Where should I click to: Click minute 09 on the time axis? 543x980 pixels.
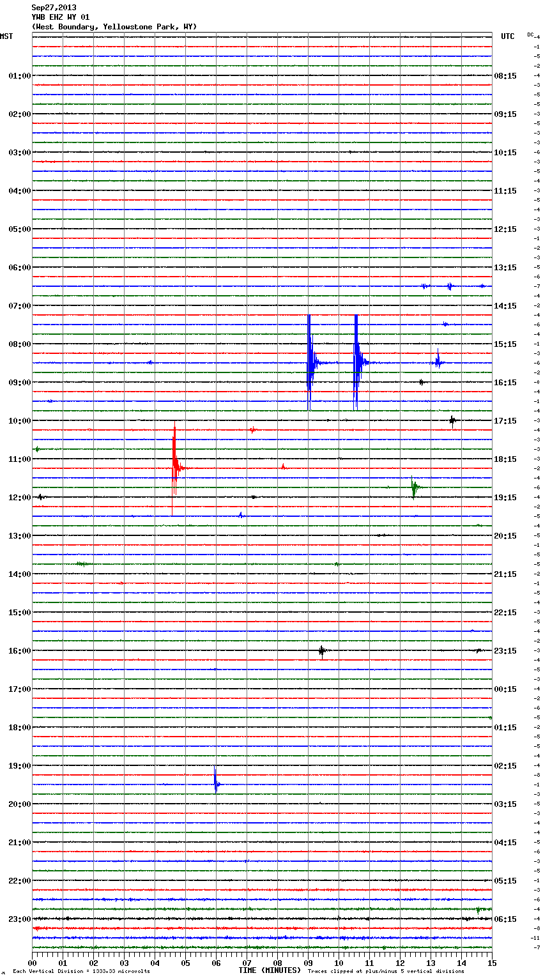point(308,963)
